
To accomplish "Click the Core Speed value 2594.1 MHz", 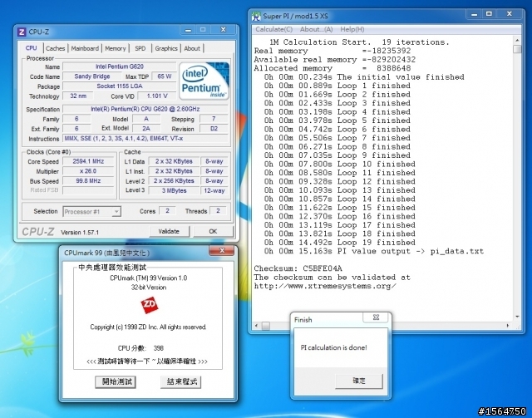I will tap(88, 161).
